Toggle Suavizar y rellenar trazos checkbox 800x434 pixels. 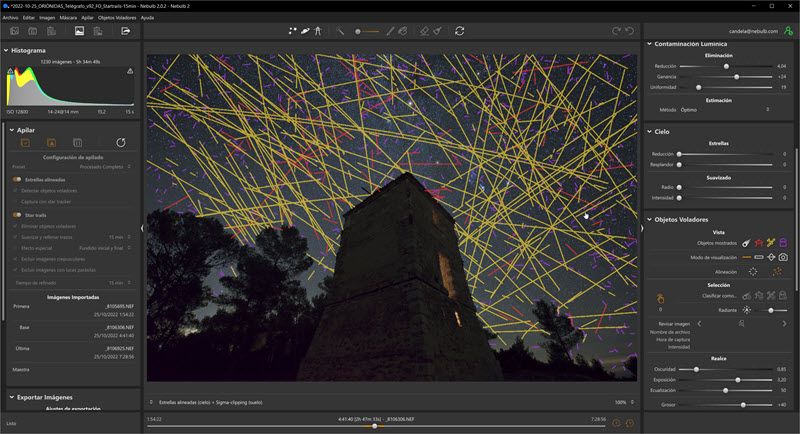(x=15, y=237)
